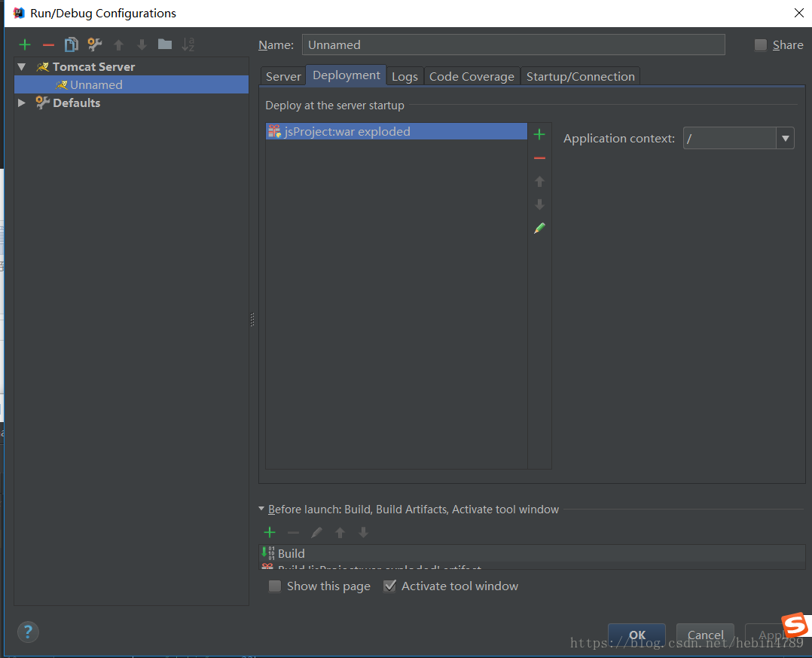Click Tomcat icon next to Unnamed

point(62,85)
